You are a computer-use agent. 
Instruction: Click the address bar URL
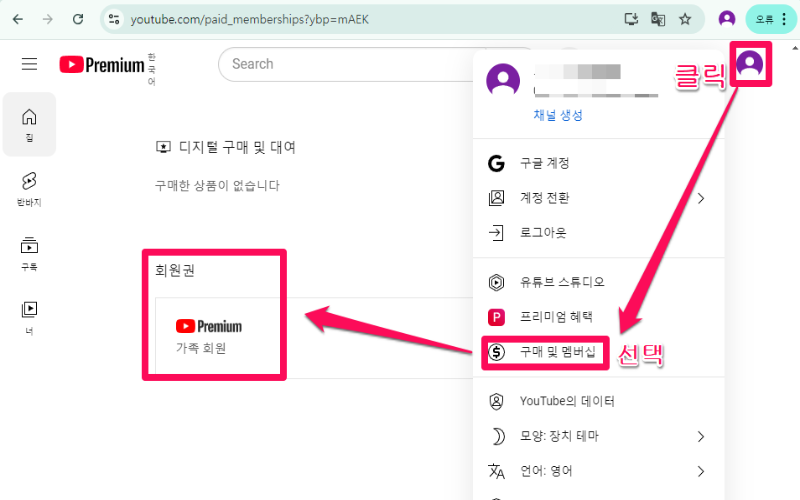point(249,19)
